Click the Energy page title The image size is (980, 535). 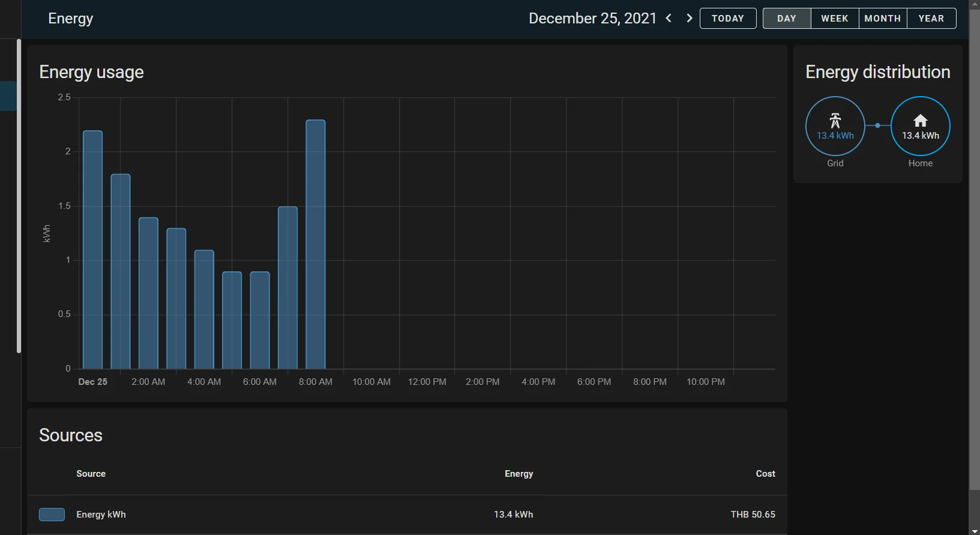pos(71,19)
